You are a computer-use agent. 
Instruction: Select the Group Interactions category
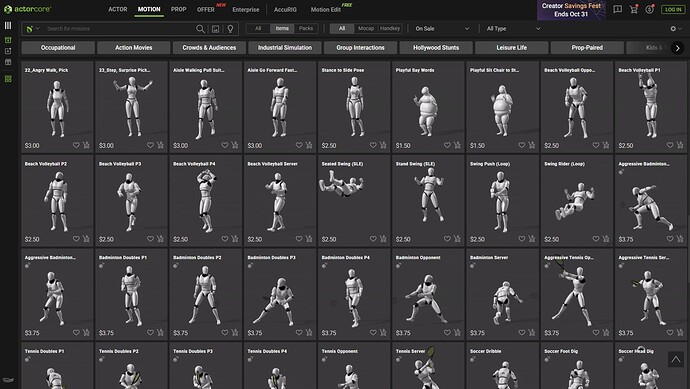tap(360, 48)
